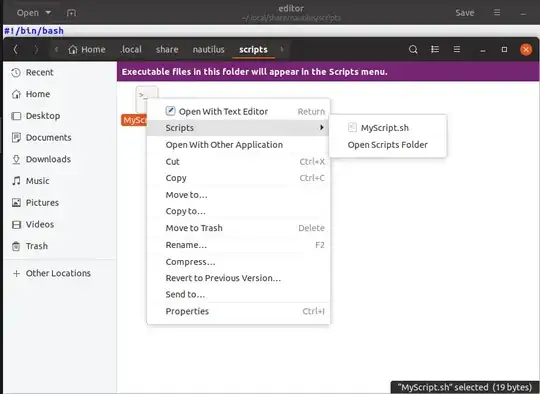Navigate to .local in path bar
The width and height of the screenshot is (540, 394).
131,50
